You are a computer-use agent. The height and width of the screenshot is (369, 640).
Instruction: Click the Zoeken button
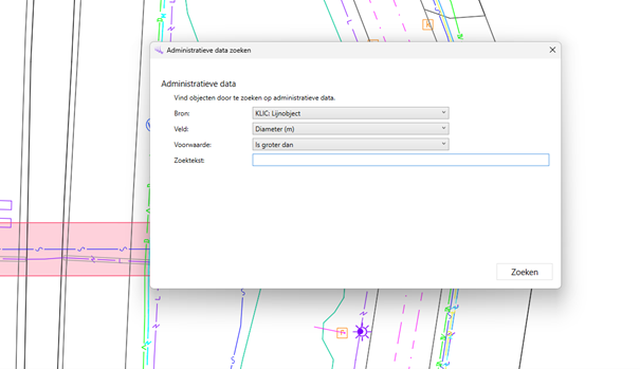coord(524,272)
